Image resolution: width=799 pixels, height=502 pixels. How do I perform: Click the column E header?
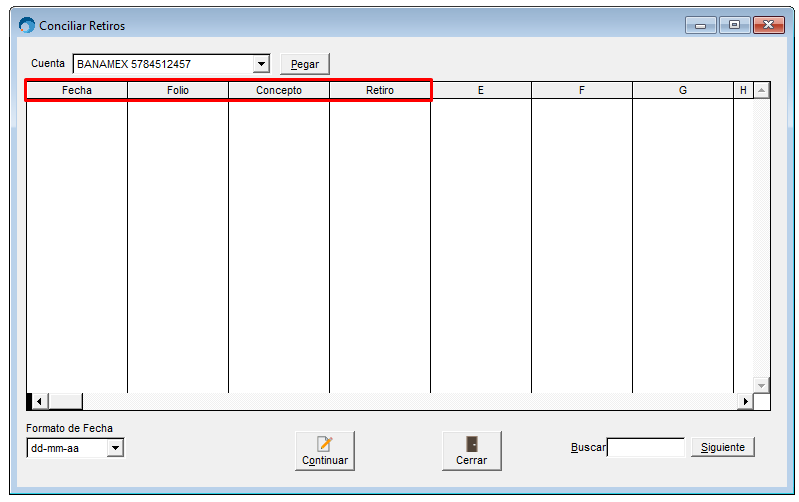481,90
